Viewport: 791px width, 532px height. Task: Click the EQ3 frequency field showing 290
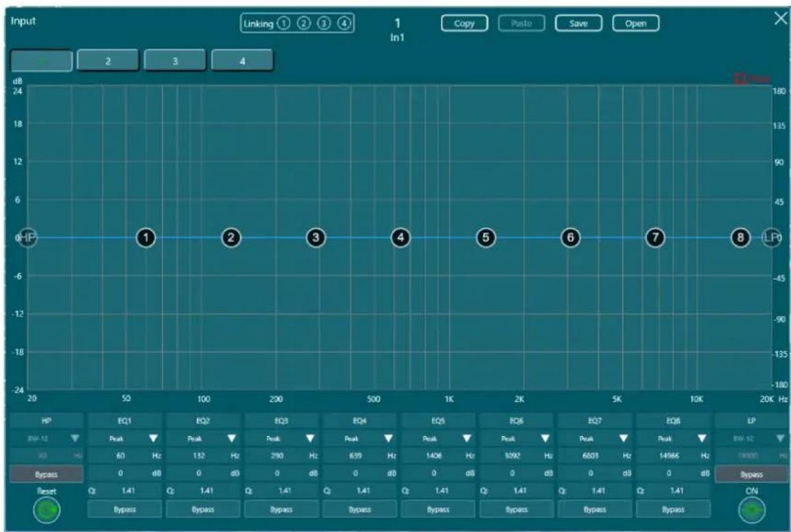pyautogui.click(x=281, y=456)
